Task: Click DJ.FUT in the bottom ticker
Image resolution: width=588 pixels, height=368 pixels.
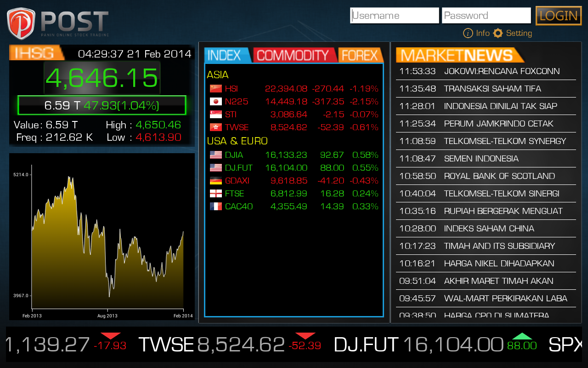Action: (x=367, y=345)
